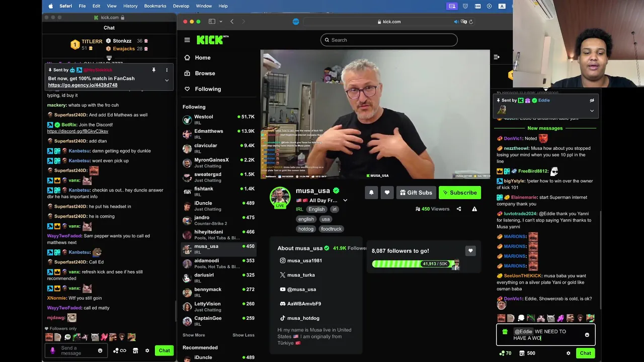The width and height of the screenshot is (644, 362).
Task: Share the stream via share icon
Action: pos(459,209)
